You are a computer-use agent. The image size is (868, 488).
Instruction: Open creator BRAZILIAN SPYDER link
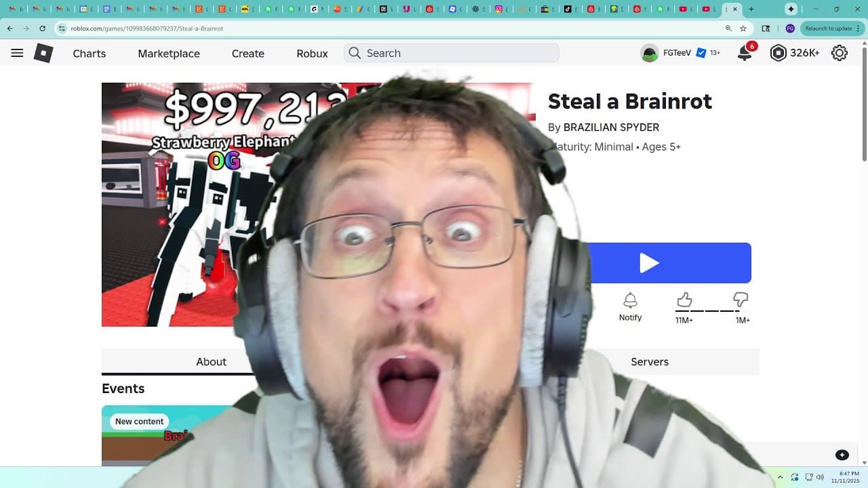(x=611, y=127)
